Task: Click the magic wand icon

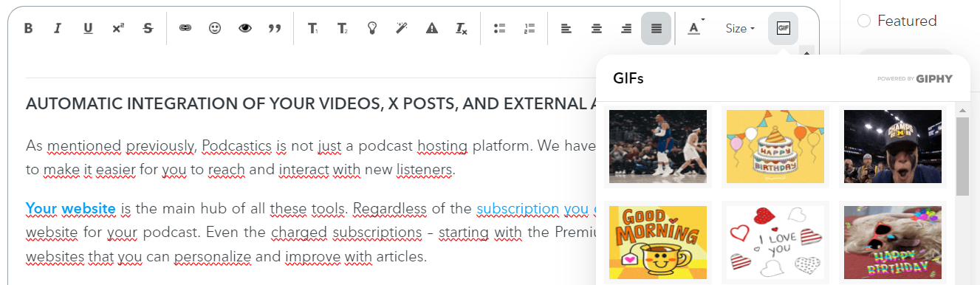Action: [x=402, y=29]
